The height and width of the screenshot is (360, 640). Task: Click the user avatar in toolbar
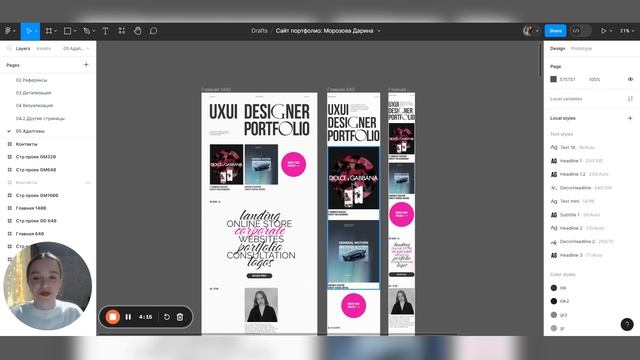[528, 31]
